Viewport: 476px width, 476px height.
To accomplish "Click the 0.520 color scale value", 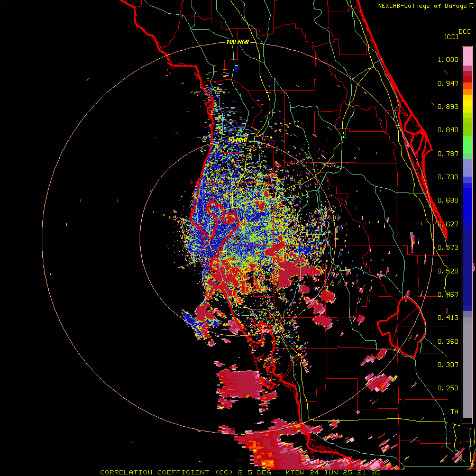I will (x=448, y=271).
